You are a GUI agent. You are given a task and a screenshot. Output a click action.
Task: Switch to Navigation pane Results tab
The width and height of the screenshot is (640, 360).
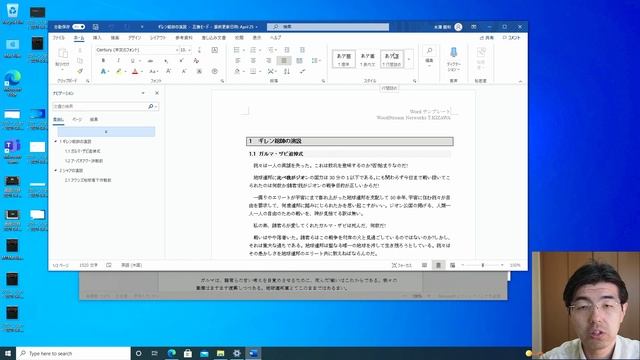tap(94, 120)
